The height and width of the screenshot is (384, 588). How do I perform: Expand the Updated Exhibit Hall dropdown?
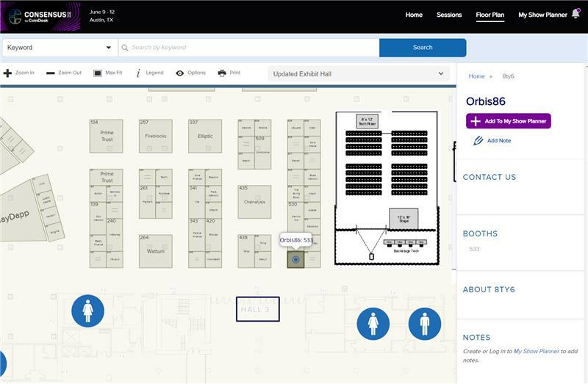(x=358, y=74)
